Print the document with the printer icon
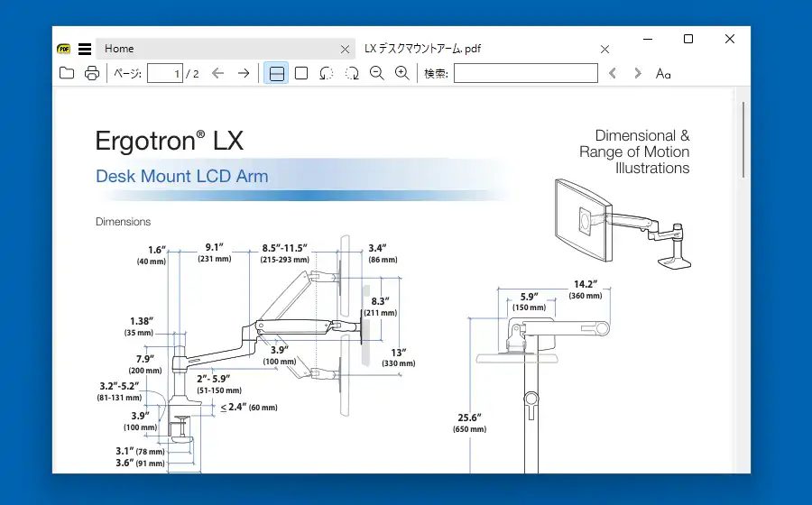The height and width of the screenshot is (505, 812). pyautogui.click(x=92, y=73)
